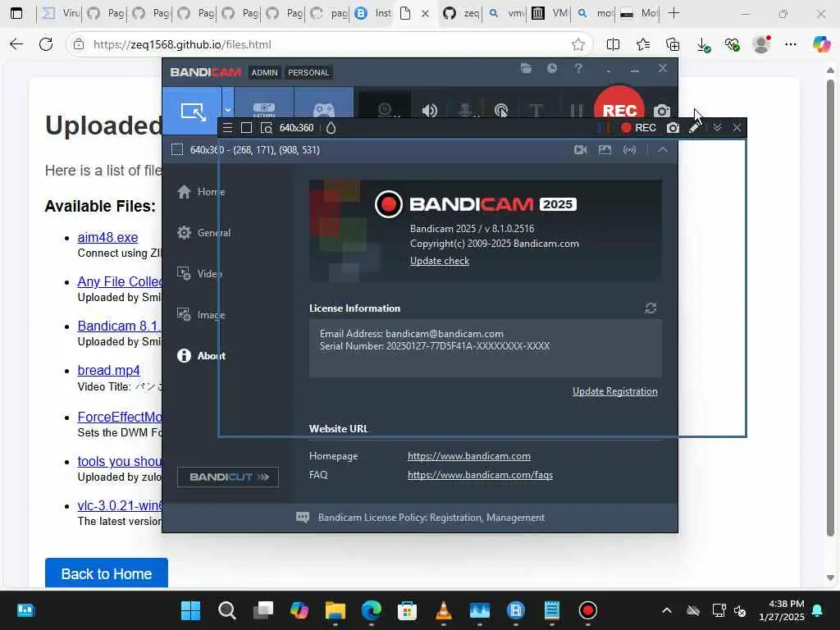This screenshot has height=630, width=840.
Task: Open the bandicam.com homepage link
Action: (x=468, y=456)
